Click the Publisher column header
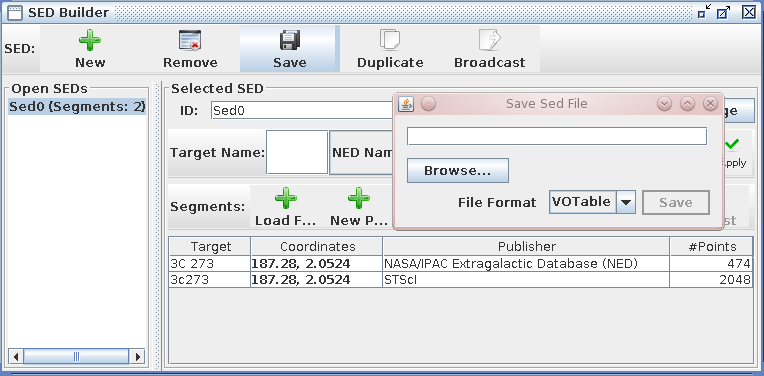This screenshot has width=764, height=376. (526, 246)
